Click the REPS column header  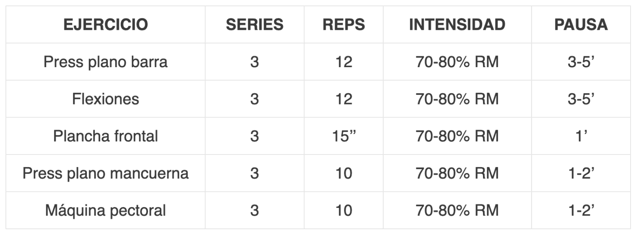coord(343,25)
